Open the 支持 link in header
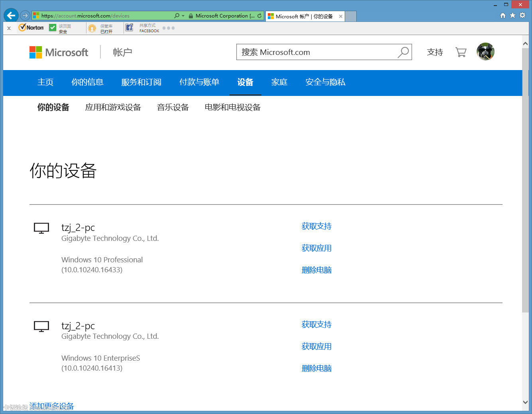 435,52
